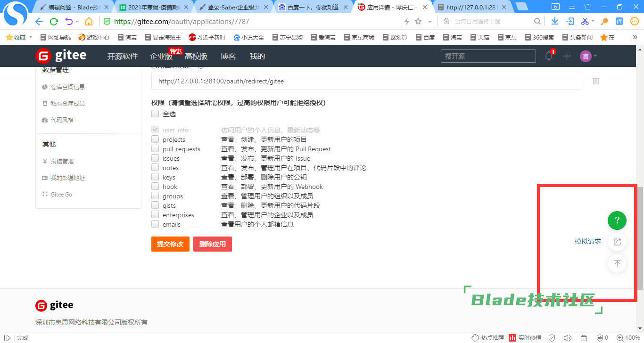Go to the browser home page icon
Viewport: 644px width, 343px height.
(89, 22)
